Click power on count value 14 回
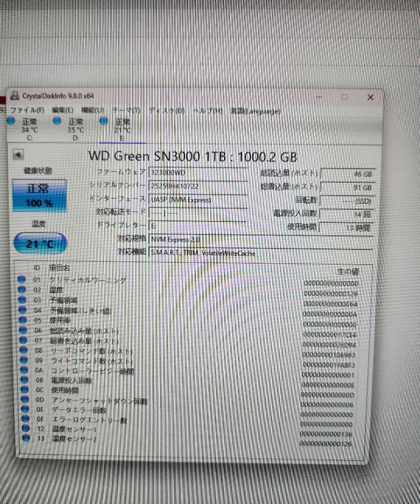Viewport: 420px width, 504px height. point(347,214)
